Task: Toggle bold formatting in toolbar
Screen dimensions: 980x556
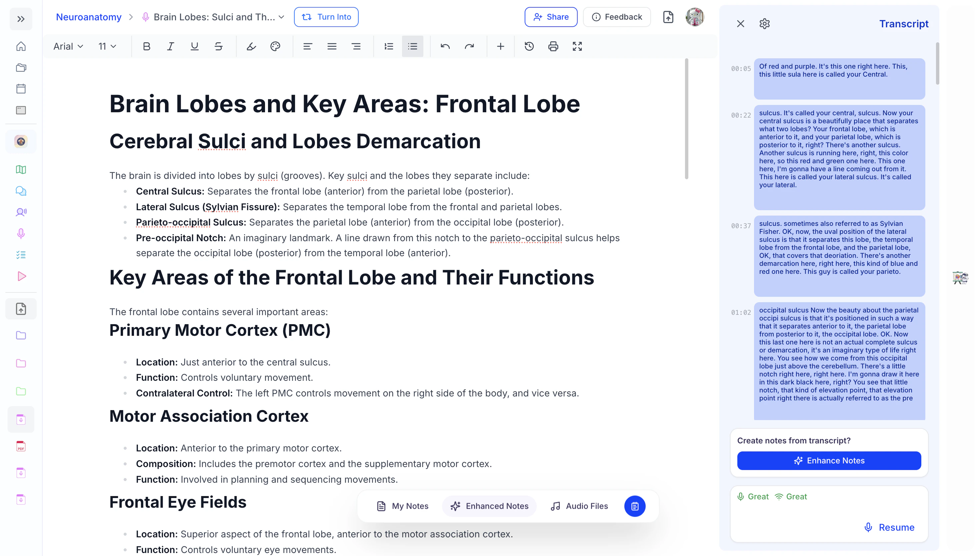Action: 146,46
